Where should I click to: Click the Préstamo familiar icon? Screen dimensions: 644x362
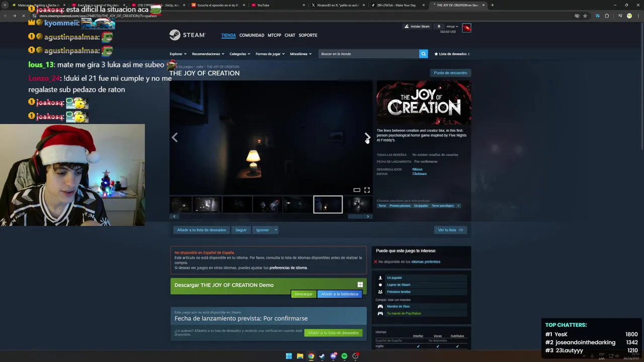click(x=380, y=292)
